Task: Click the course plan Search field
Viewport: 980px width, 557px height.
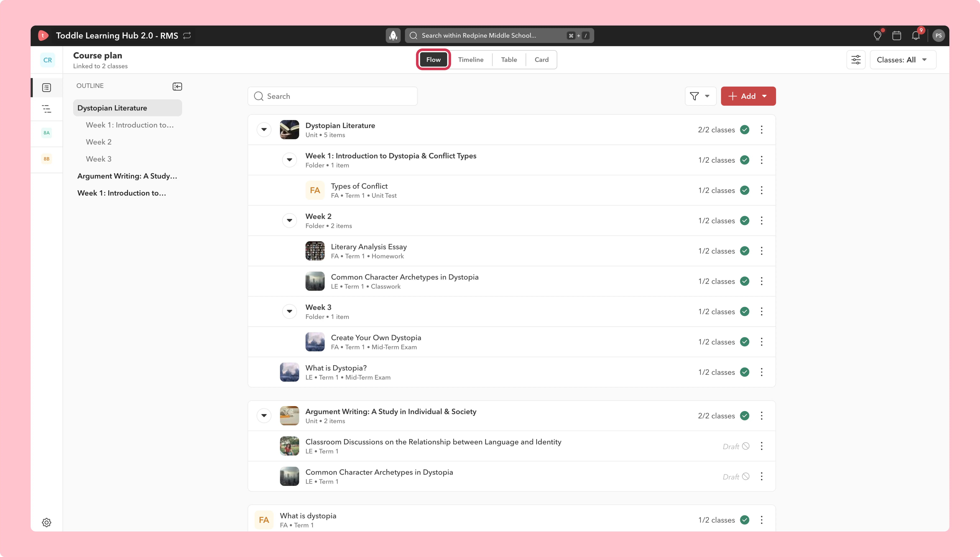Action: coord(332,96)
